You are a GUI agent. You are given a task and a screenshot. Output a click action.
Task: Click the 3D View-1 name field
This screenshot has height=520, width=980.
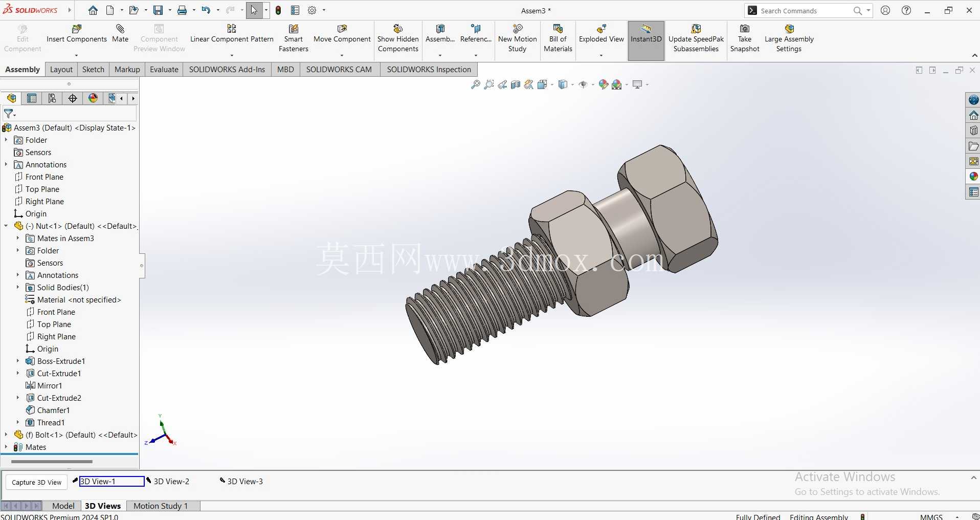pyautogui.click(x=112, y=482)
